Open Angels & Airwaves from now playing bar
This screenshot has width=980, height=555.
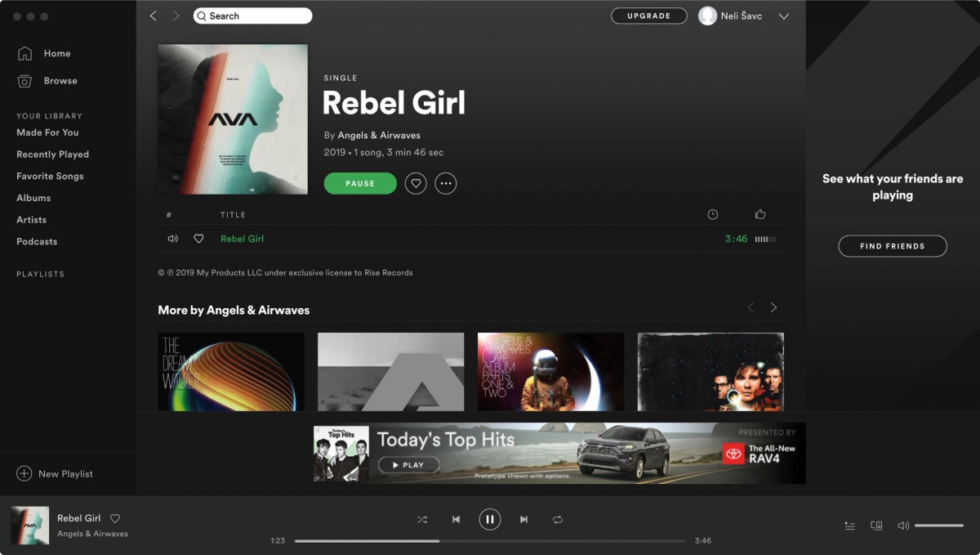92,534
